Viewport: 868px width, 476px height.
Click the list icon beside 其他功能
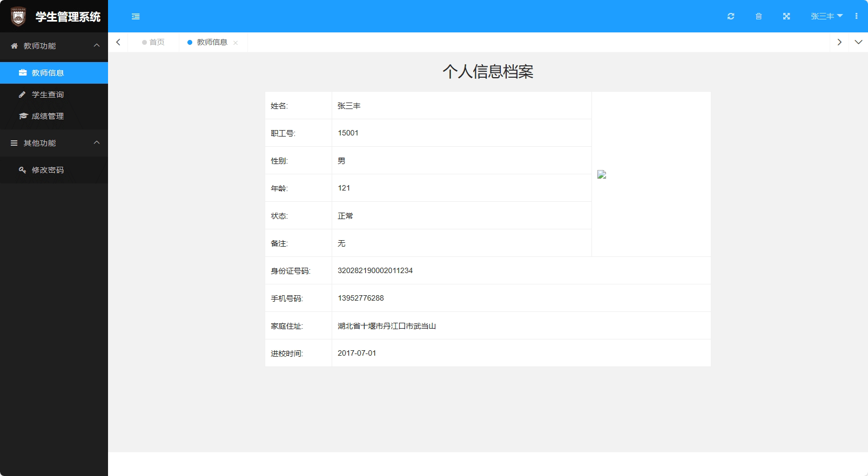point(14,143)
